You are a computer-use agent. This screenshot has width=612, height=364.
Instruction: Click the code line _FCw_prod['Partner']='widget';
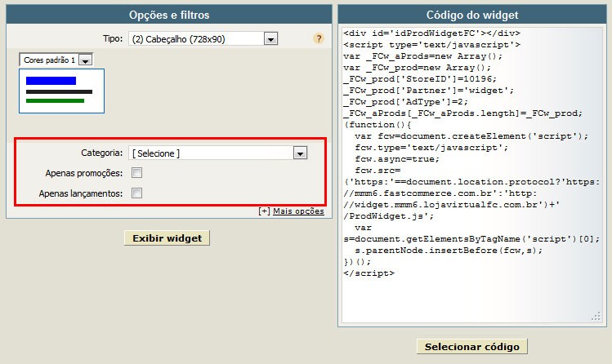(x=428, y=91)
